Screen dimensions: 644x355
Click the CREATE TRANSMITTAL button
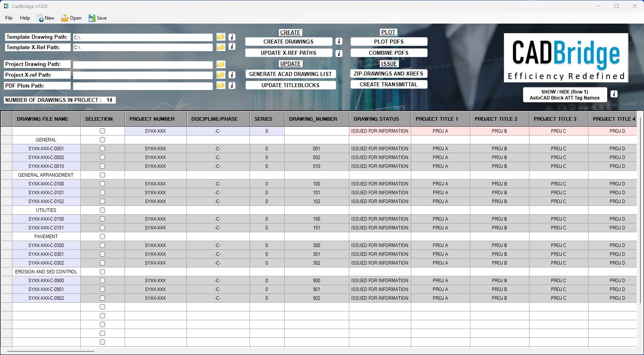389,84
